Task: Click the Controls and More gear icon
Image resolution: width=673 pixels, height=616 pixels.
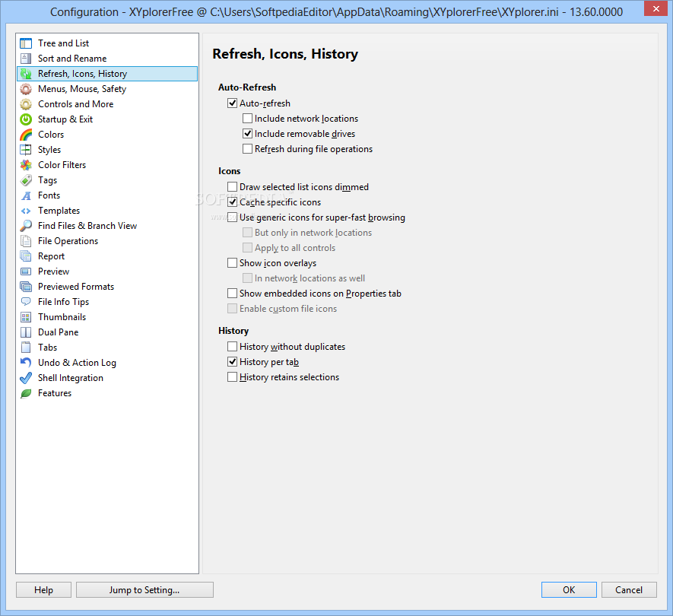Action: coord(26,104)
